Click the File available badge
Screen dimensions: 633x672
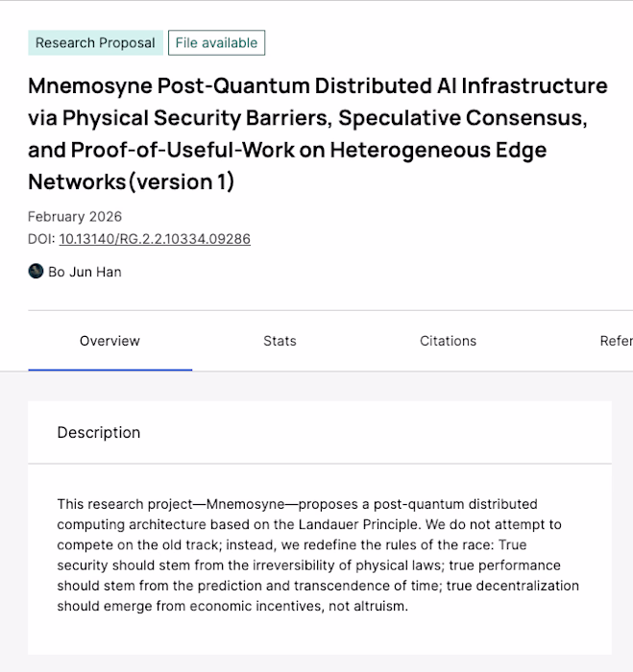pos(216,42)
